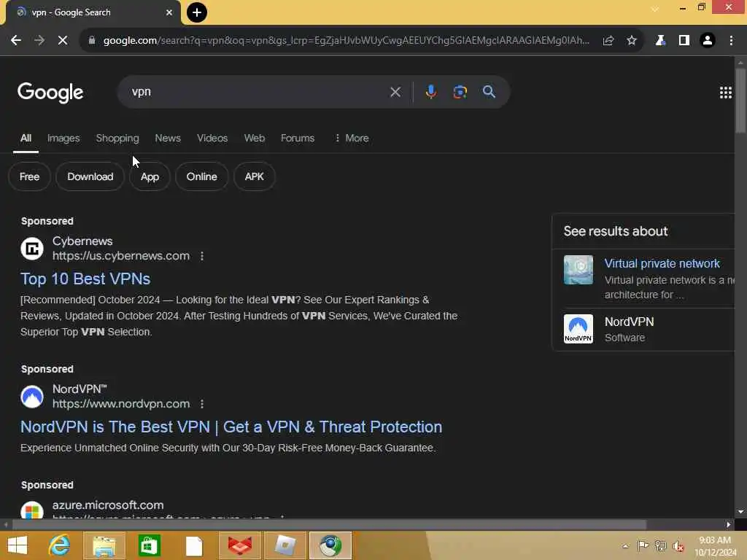Open the Google apps grid
Screen dimensions: 747x560
click(x=726, y=93)
